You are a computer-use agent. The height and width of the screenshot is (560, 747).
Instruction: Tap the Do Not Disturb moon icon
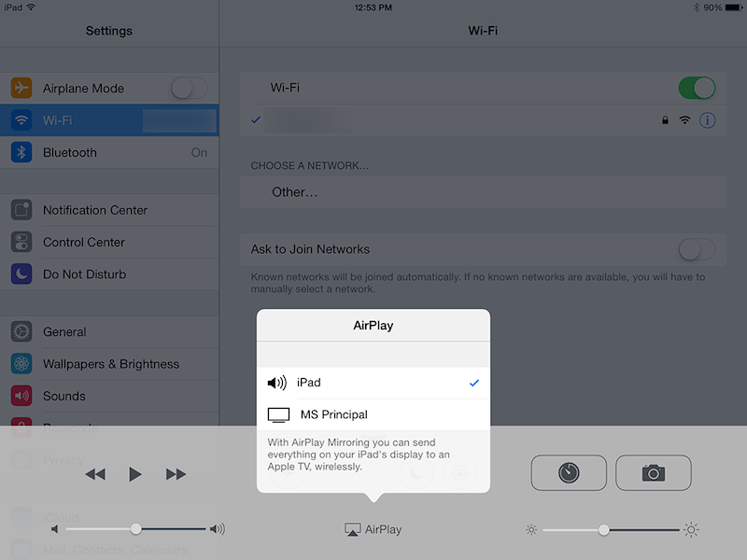20,273
